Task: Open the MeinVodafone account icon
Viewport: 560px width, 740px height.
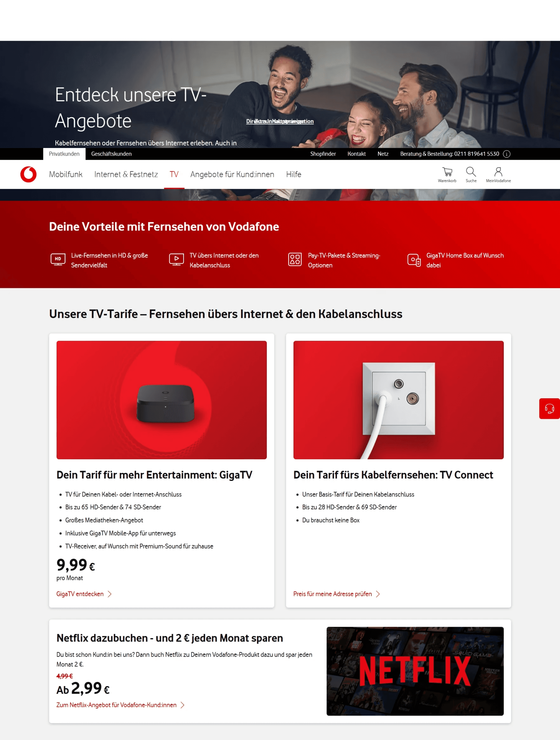Action: pyautogui.click(x=498, y=175)
